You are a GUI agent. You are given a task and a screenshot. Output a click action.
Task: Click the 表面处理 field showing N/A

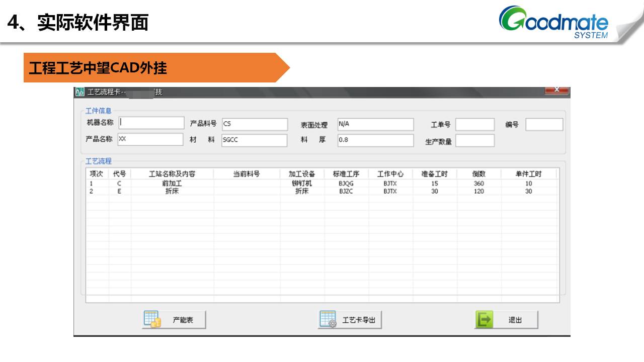[x=375, y=124]
